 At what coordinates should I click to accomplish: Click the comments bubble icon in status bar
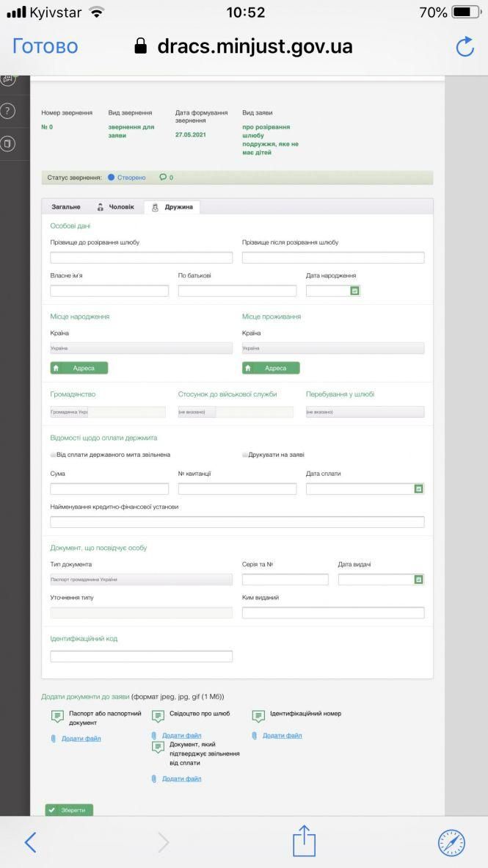pos(163,178)
